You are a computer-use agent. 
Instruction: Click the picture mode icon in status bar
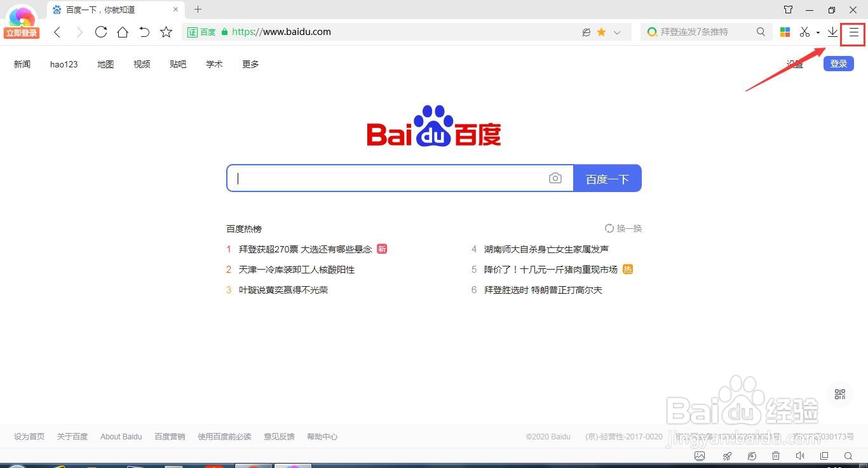click(x=700, y=456)
